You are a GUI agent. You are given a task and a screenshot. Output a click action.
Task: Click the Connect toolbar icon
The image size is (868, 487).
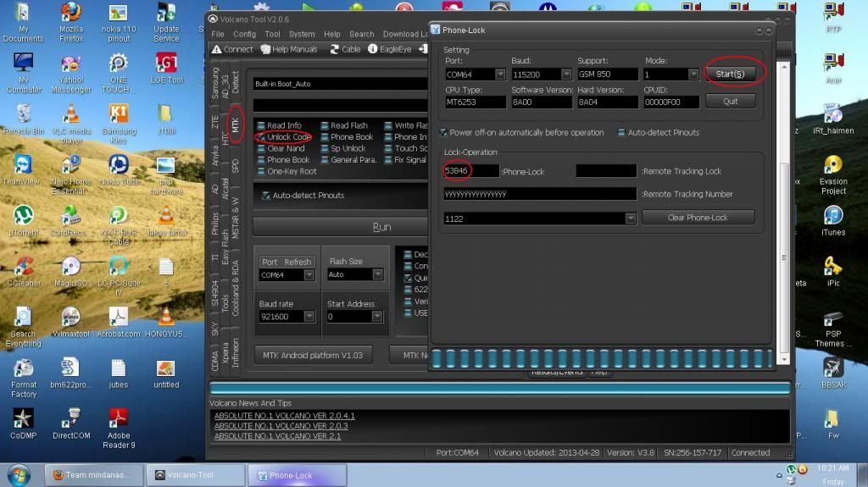coord(232,49)
